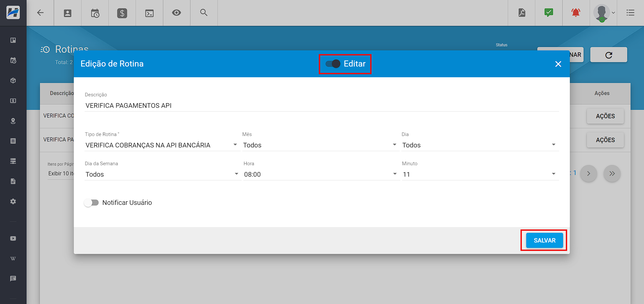Jump to last page with double chevron
The width and height of the screenshot is (644, 304).
[612, 174]
